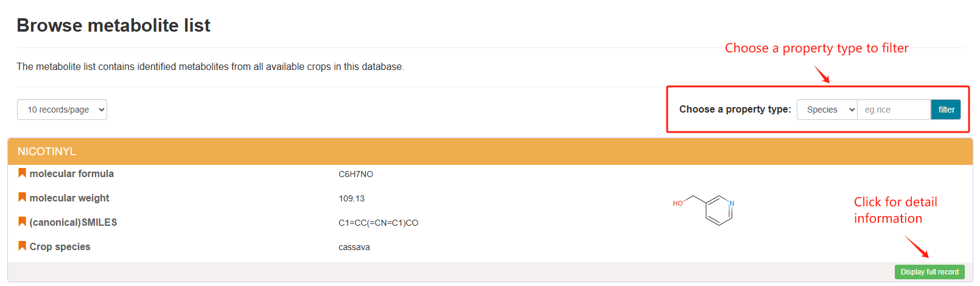
Task: Click bookmark icon beside molecular formula
Action: click(22, 173)
